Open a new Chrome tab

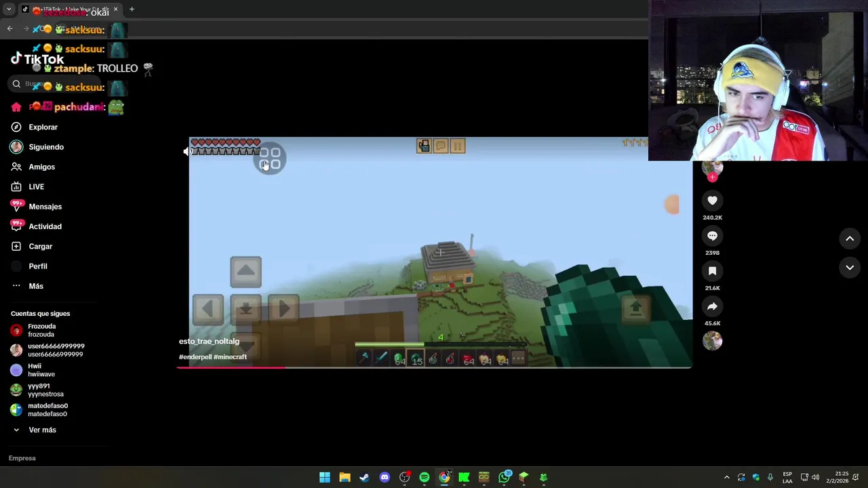click(x=132, y=9)
